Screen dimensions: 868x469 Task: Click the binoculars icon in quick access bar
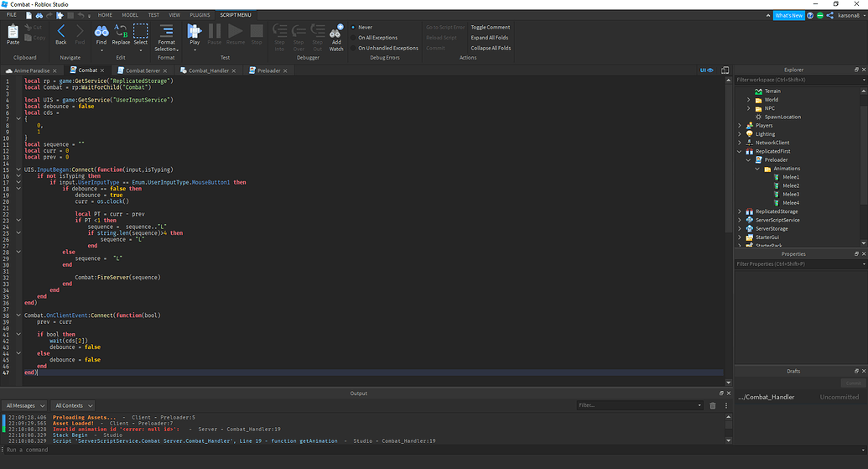(39, 15)
